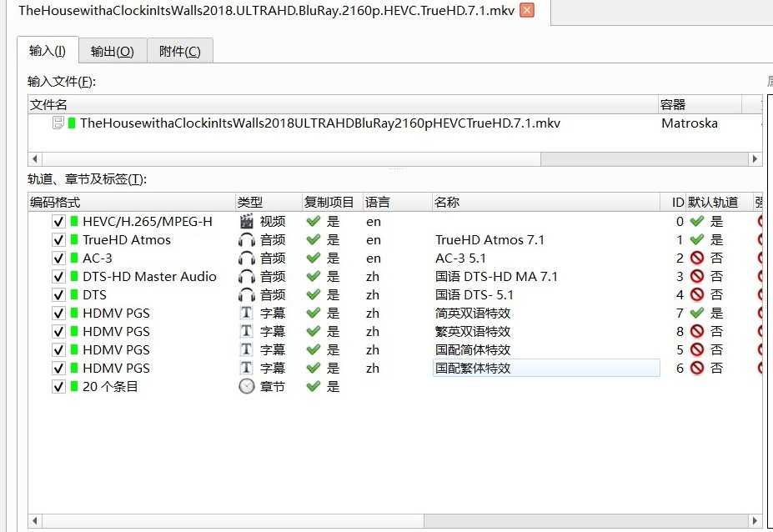
Task: Toggle checkbox of HDMV PGS 繁英双语特效 track
Action: point(58,332)
